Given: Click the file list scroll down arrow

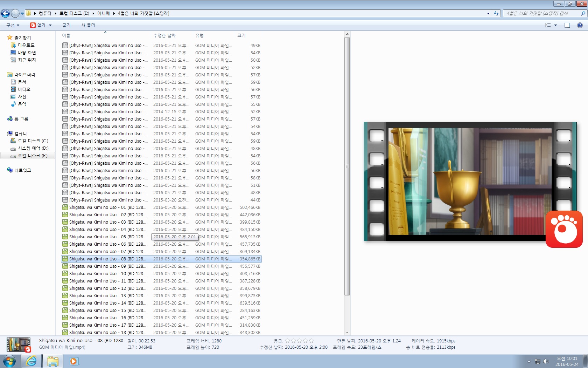Looking at the screenshot, I should click(347, 333).
